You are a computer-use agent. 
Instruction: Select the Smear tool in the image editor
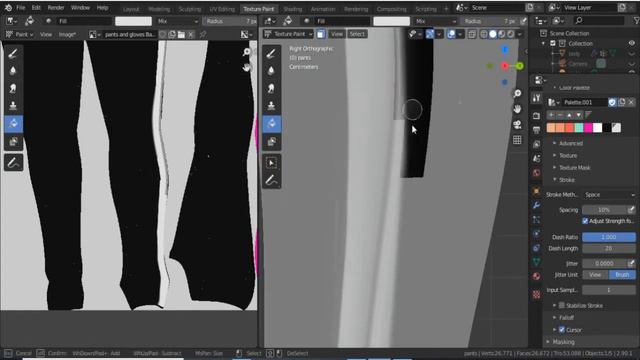pos(13,88)
